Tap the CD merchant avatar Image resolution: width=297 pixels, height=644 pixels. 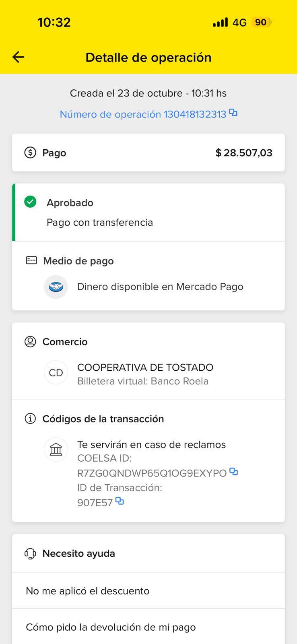(56, 373)
